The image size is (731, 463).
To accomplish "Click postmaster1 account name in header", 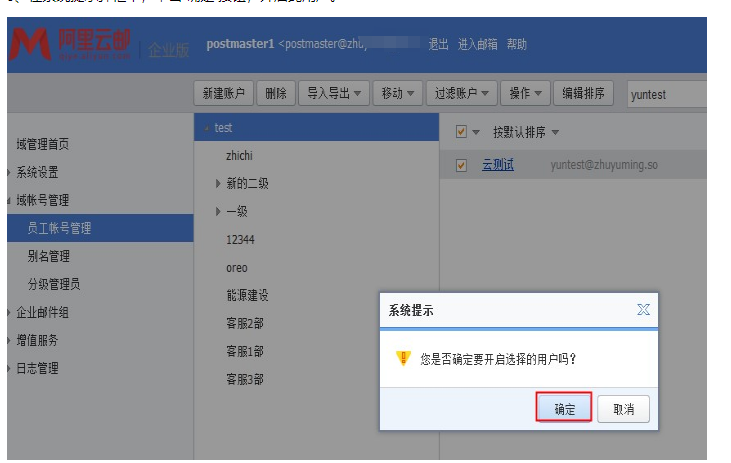I will (x=240, y=44).
